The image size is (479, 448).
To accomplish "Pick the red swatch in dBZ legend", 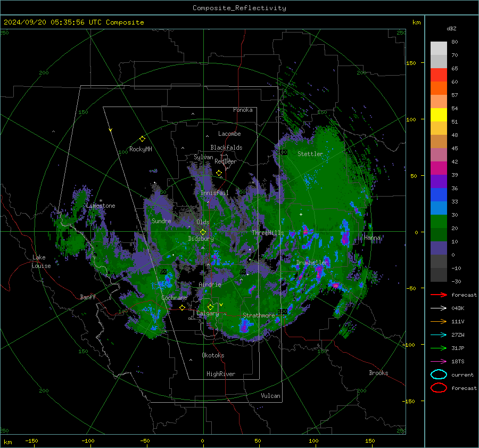I will tap(439, 75).
